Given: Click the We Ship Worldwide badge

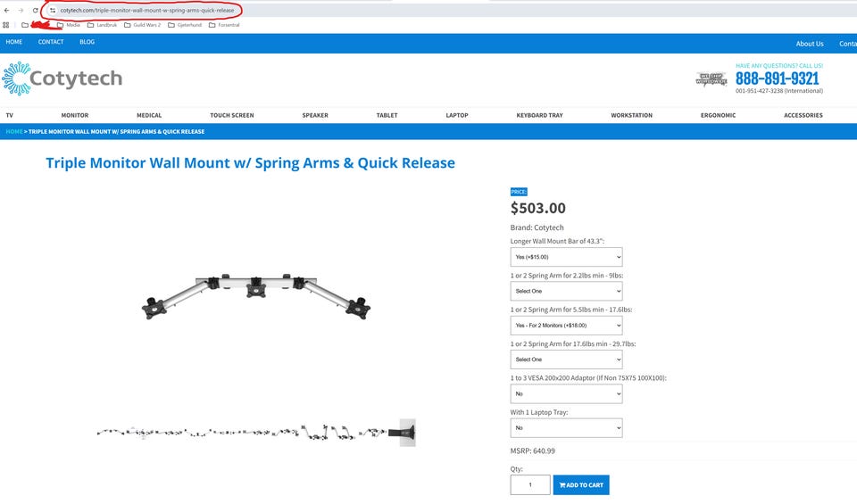Looking at the screenshot, I should coord(711,79).
